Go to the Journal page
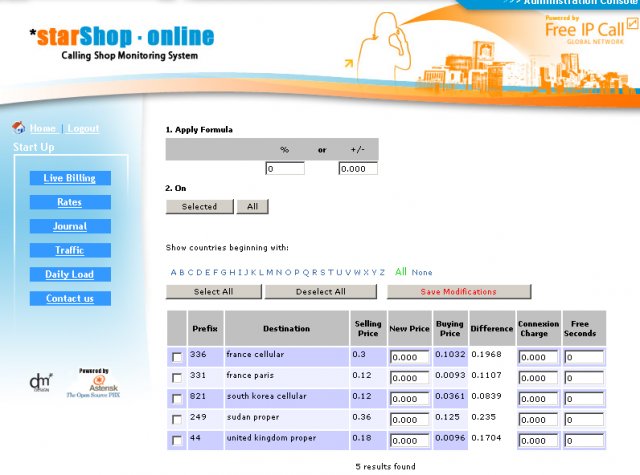640x475 pixels. [x=69, y=226]
